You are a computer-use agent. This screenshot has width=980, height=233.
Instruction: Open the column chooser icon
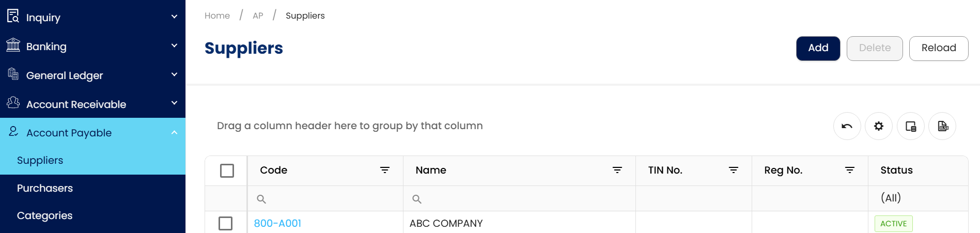(x=911, y=126)
